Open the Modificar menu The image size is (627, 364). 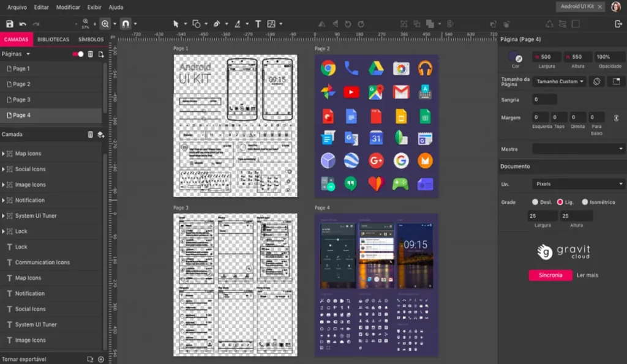[68, 7]
